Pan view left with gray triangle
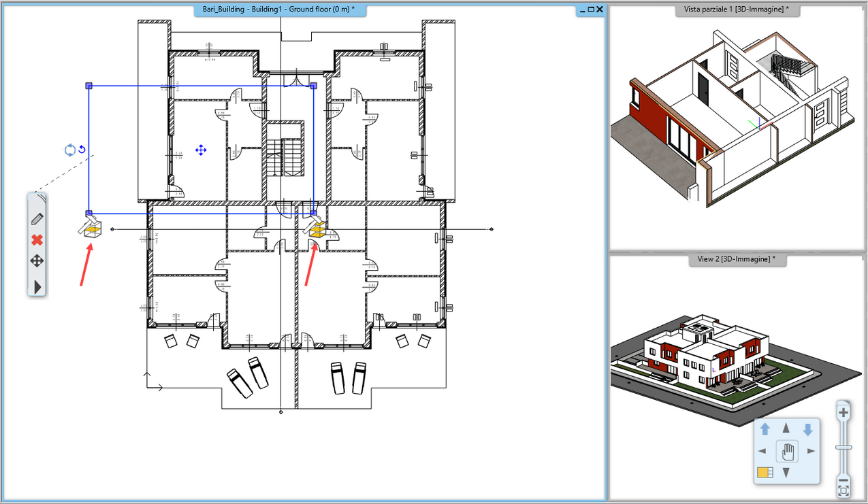Viewport: 868px width, 504px height. click(x=762, y=450)
